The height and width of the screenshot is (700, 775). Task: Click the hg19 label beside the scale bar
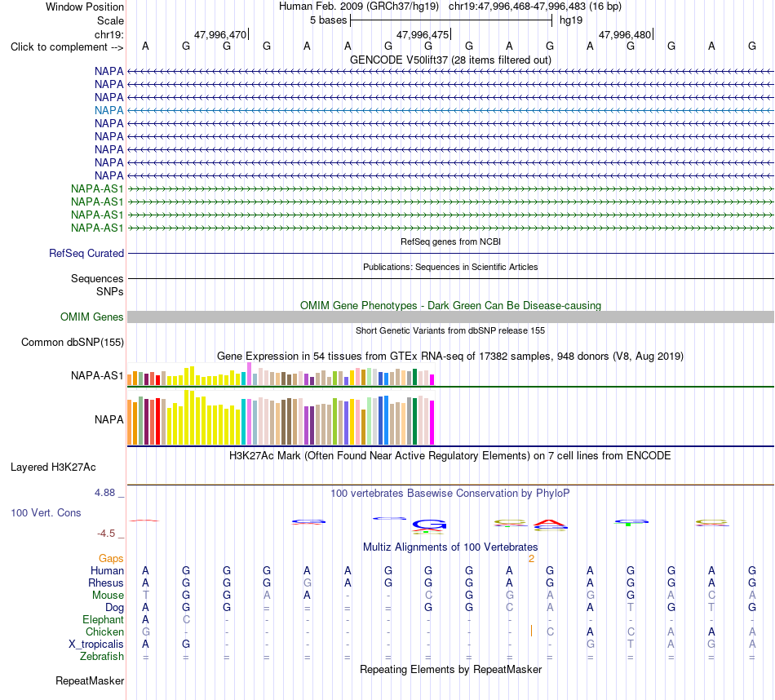571,20
